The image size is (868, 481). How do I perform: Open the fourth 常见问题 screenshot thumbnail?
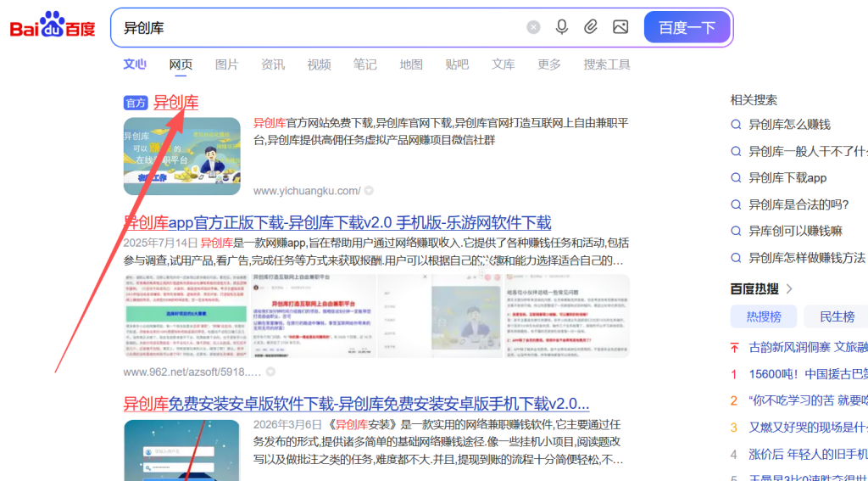pyautogui.click(x=566, y=316)
